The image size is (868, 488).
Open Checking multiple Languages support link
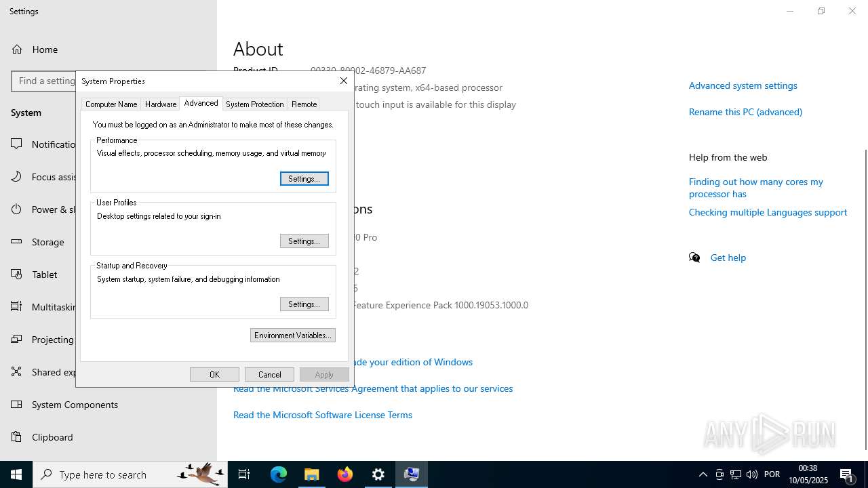click(x=768, y=212)
